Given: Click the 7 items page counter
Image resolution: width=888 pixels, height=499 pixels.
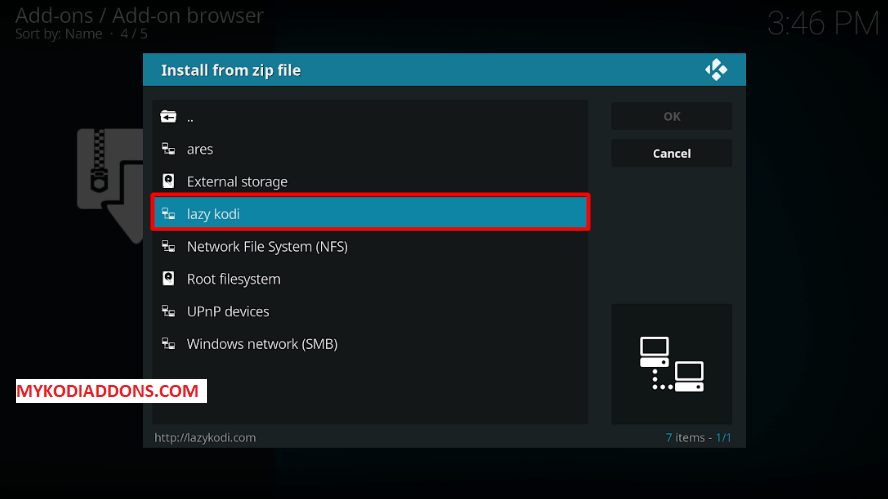Looking at the screenshot, I should pyautogui.click(x=698, y=437).
